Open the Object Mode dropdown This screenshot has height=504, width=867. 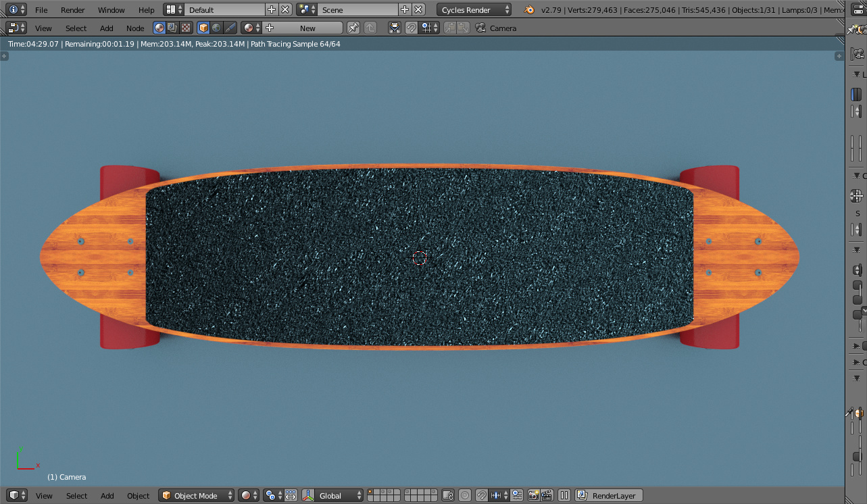[x=196, y=496]
